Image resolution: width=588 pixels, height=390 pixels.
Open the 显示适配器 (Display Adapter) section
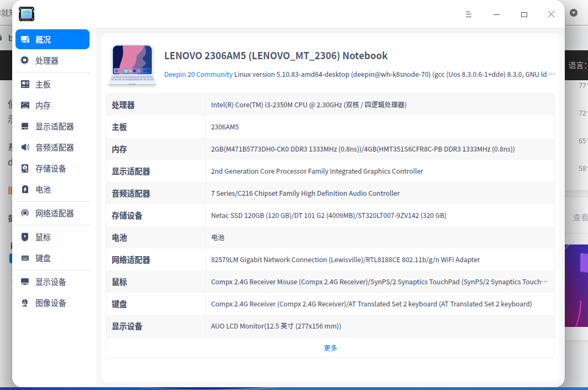point(53,126)
